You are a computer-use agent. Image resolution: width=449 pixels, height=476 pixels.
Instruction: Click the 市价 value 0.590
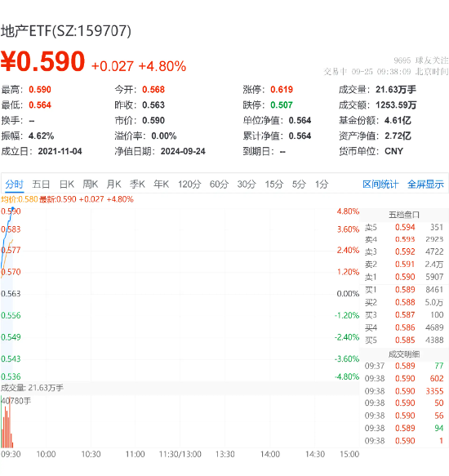[x=153, y=121]
